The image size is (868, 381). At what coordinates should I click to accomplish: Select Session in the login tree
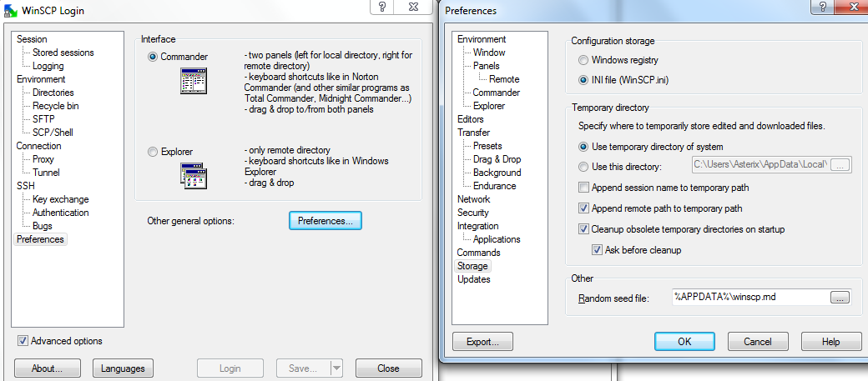point(32,39)
